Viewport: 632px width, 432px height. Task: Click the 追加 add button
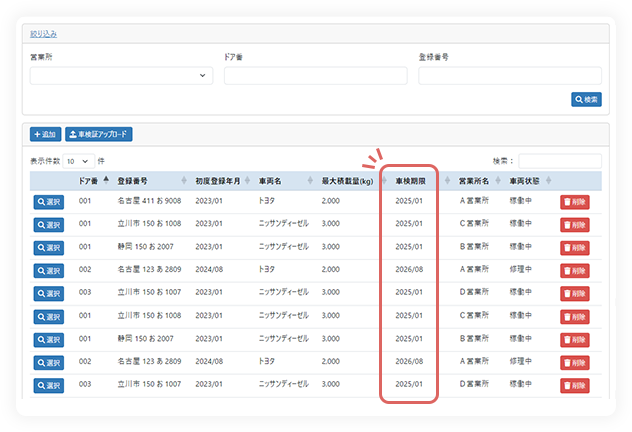point(46,134)
